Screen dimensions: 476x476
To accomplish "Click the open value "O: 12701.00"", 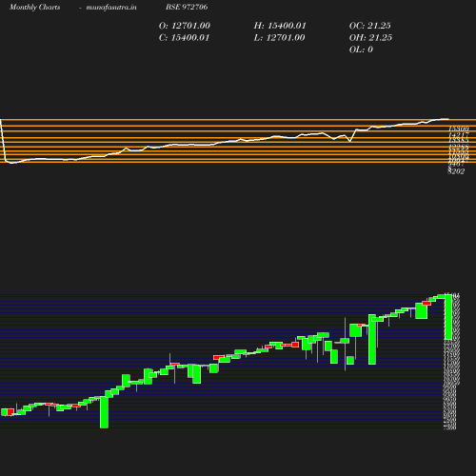I will [185, 26].
